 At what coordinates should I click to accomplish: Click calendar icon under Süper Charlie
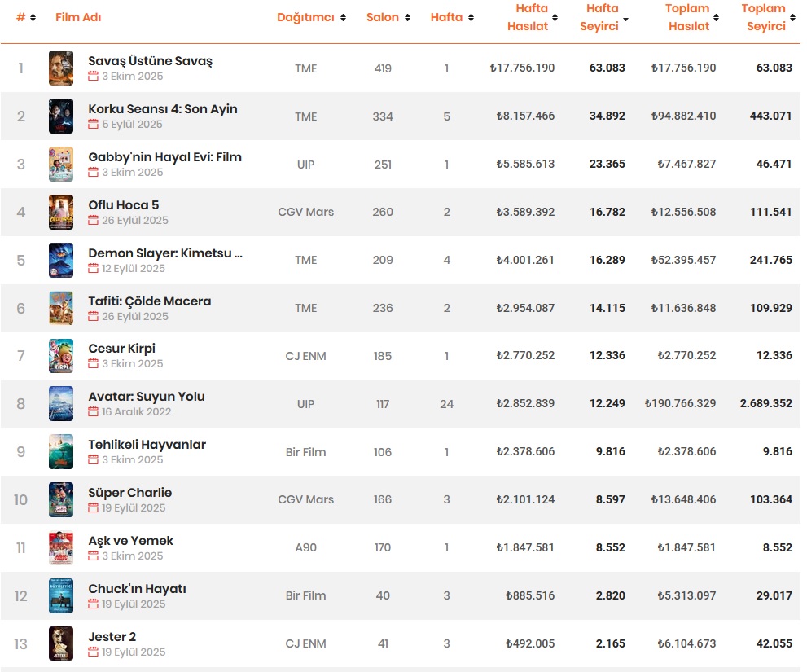coord(93,508)
